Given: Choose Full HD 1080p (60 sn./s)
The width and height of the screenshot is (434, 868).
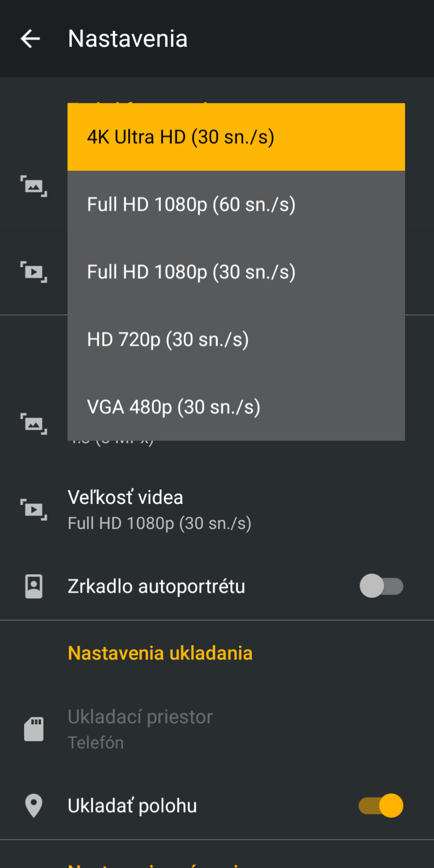Looking at the screenshot, I should coord(236,205).
